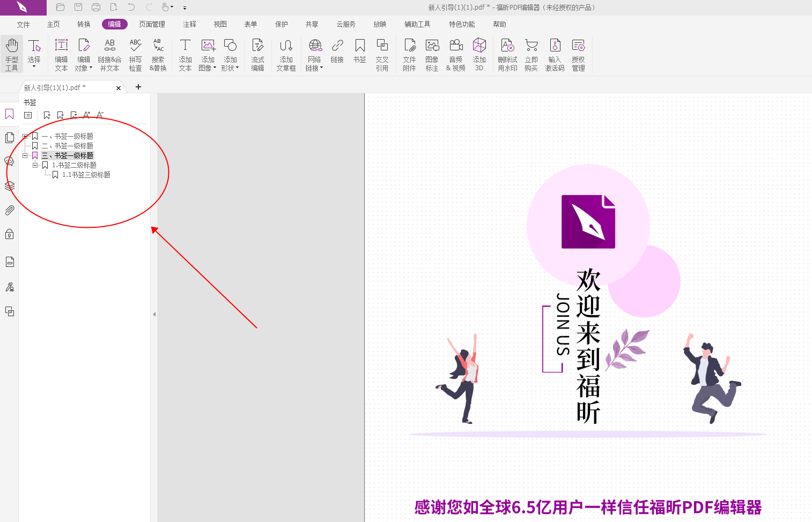
Task: Click the Security lock icon in sidebar
Action: [x=9, y=234]
